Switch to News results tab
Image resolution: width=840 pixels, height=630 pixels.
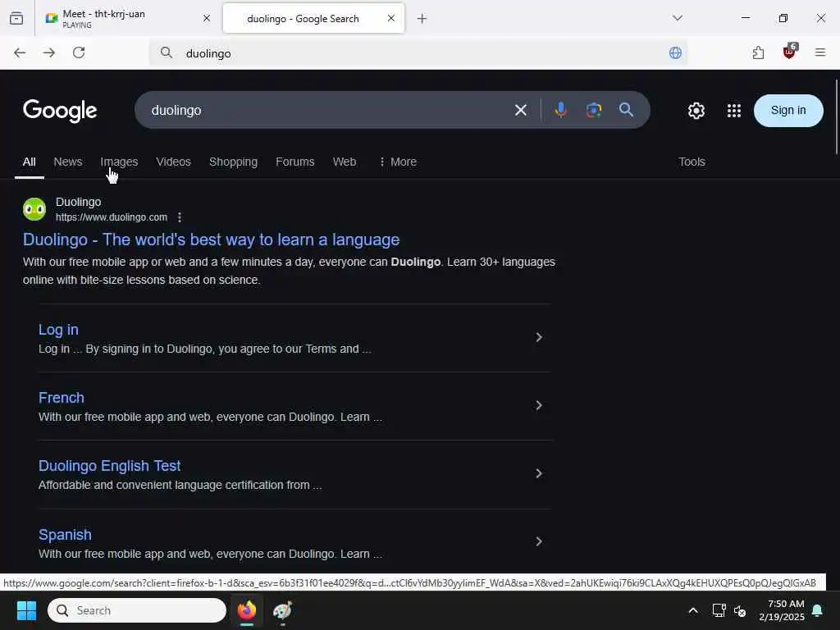click(x=67, y=162)
